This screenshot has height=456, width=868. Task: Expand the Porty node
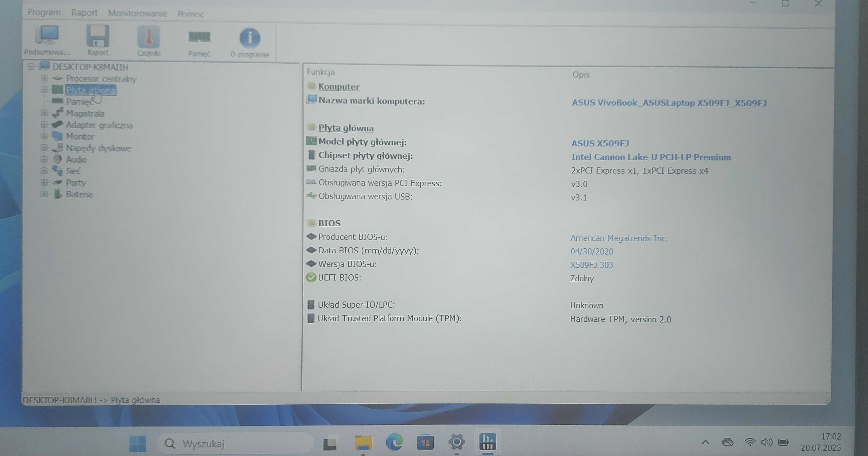pos(44,182)
